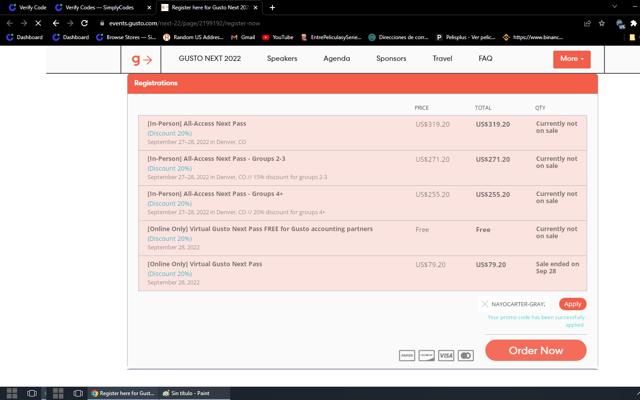Viewport: 640px width, 400px height.
Task: Apply the promo code with the Apply button
Action: point(573,304)
